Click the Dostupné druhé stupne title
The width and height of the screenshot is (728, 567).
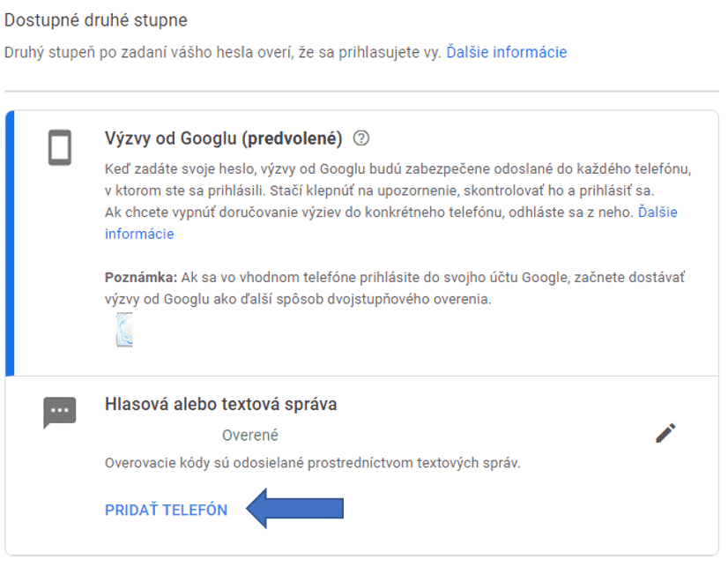[96, 19]
